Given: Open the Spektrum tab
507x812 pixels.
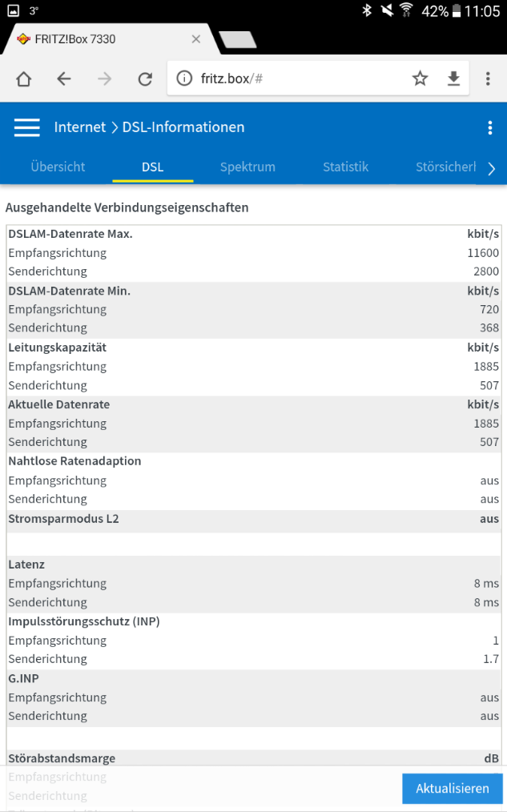Looking at the screenshot, I should [247, 167].
